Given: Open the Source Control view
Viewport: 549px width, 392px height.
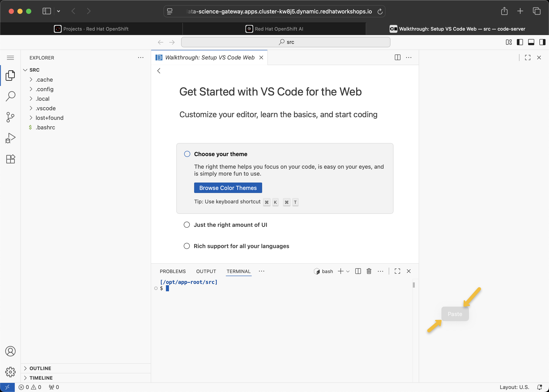Looking at the screenshot, I should pyautogui.click(x=10, y=117).
